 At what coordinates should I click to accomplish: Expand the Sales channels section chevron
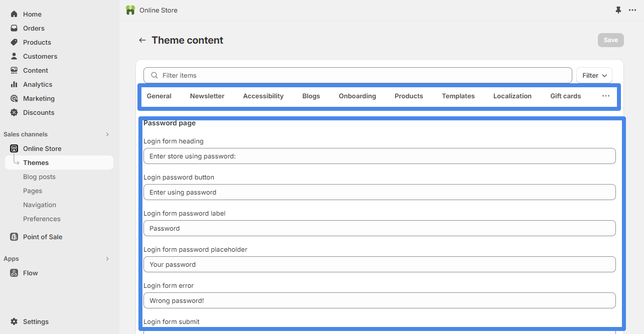(107, 134)
